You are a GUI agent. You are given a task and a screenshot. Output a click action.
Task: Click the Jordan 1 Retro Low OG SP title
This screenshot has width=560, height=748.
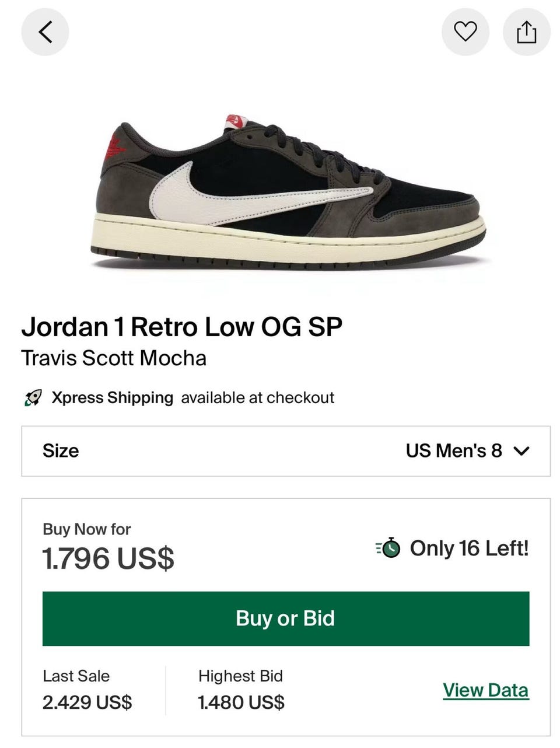coord(181,327)
